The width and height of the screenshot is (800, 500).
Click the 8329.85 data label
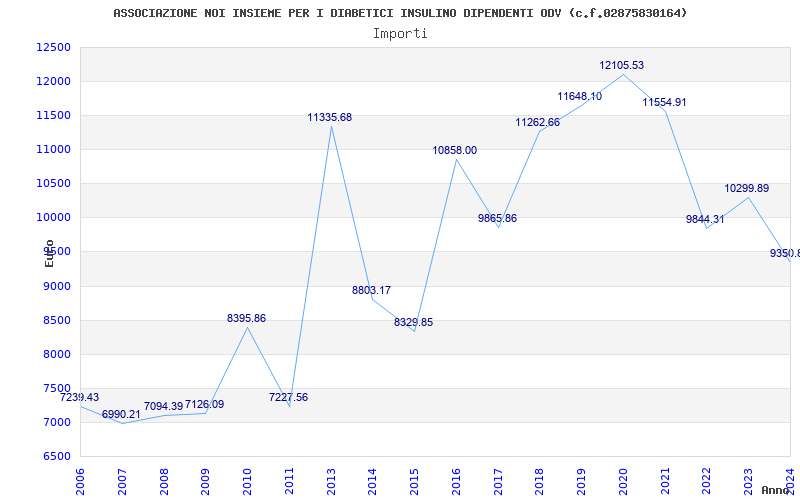point(413,322)
